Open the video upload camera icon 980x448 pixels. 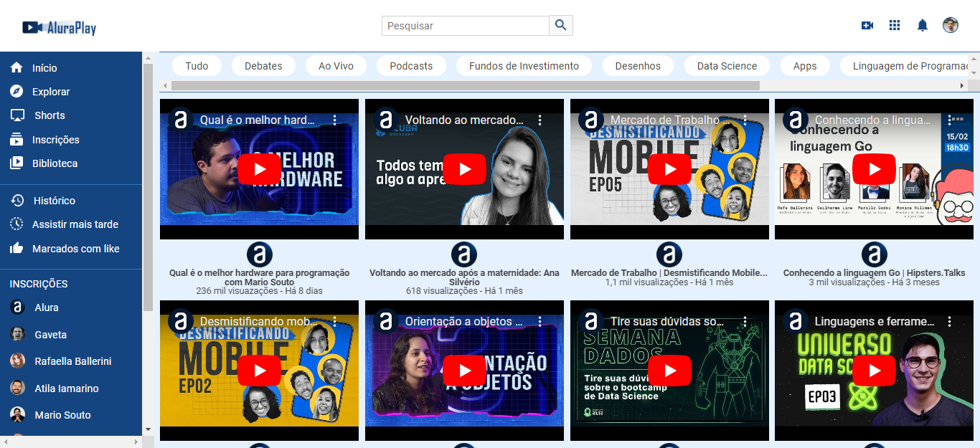point(867,26)
